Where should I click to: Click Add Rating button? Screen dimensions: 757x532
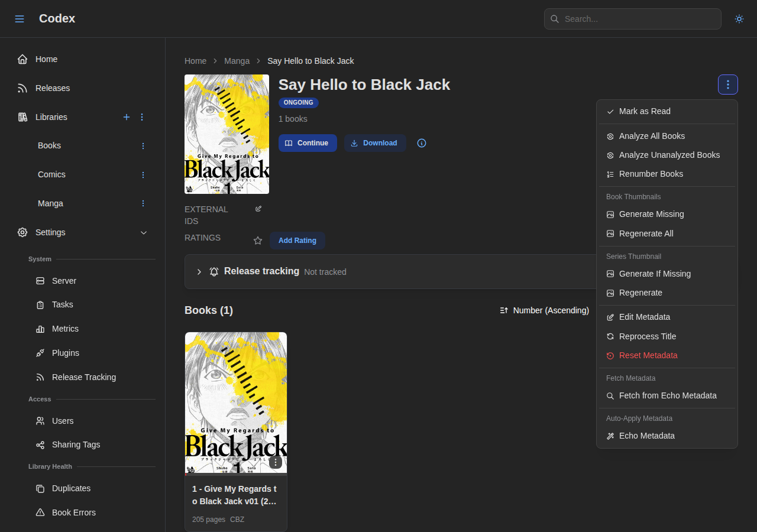(297, 241)
